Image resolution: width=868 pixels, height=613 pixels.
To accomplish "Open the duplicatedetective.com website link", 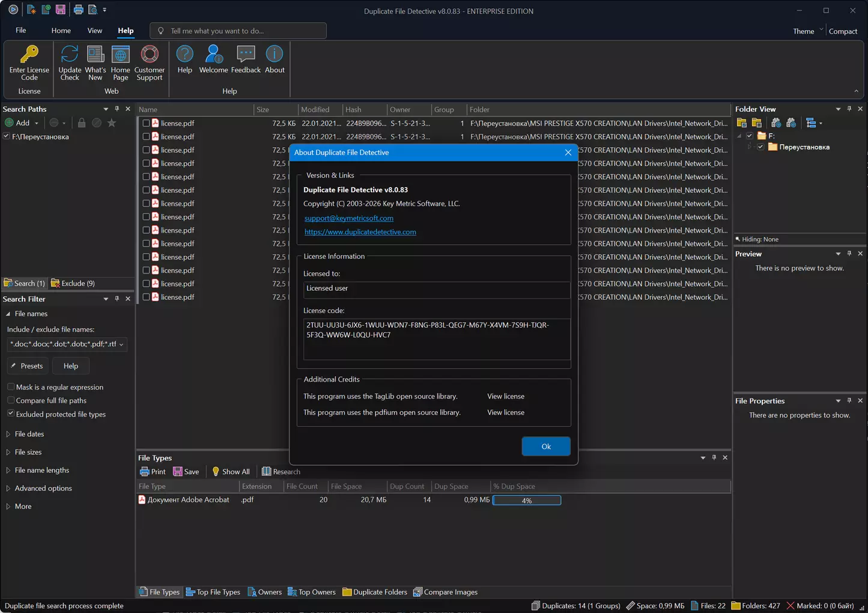I will pos(360,232).
